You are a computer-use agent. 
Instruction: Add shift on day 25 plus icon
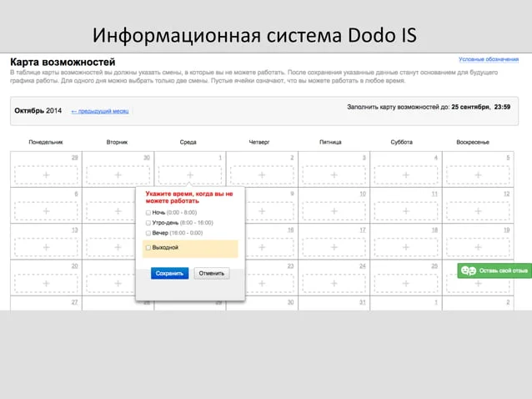click(406, 284)
